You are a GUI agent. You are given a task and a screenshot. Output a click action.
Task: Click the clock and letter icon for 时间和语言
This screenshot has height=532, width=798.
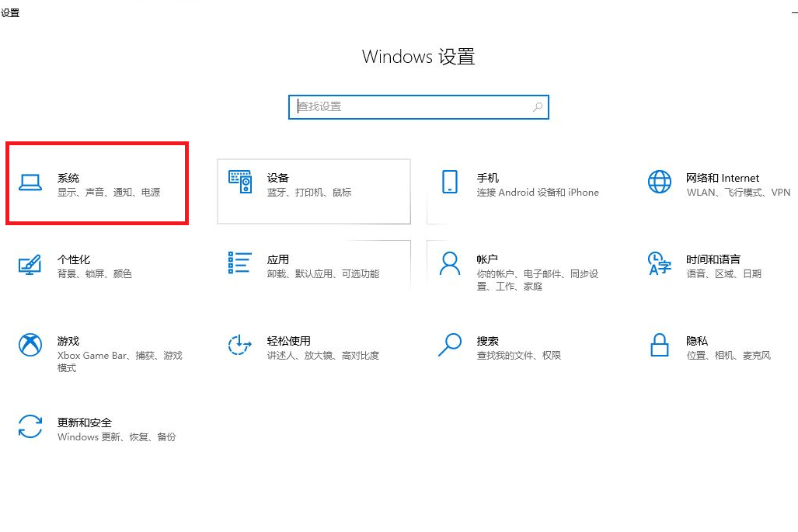pos(660,263)
